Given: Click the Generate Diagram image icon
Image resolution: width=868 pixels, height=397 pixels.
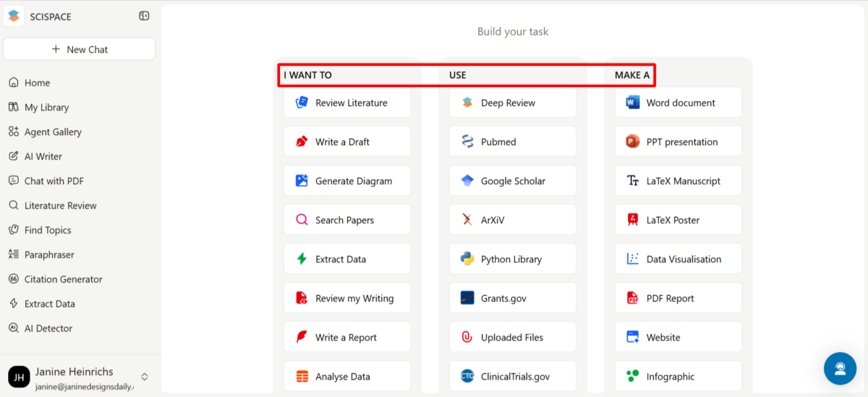Looking at the screenshot, I should 302,181.
